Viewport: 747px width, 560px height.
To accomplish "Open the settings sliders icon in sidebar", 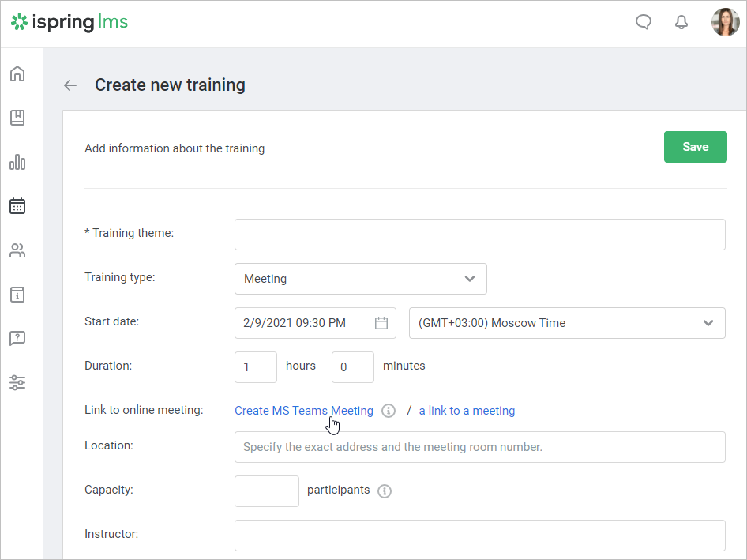I will click(x=17, y=383).
